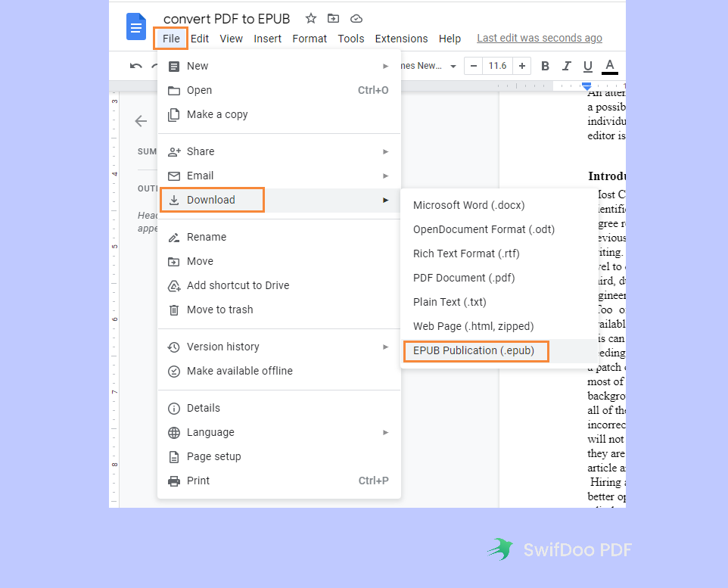728x588 pixels.
Task: Choose Open from the File menu
Action: click(x=279, y=90)
